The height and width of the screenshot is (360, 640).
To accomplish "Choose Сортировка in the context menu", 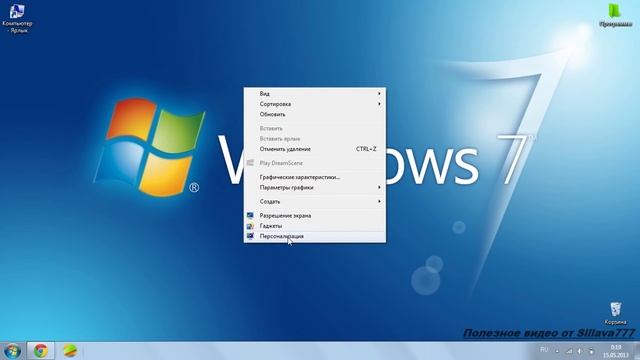I will 315,104.
